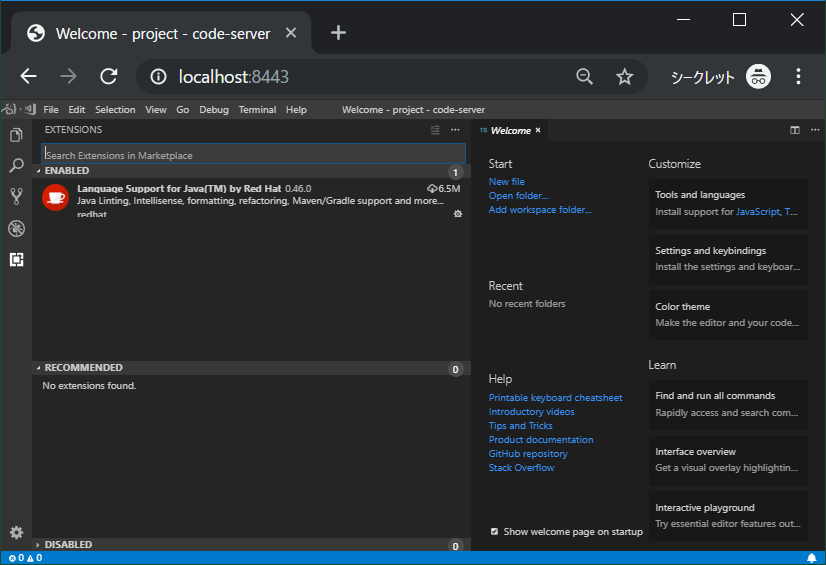826x565 pixels.
Task: Select the Extensions view icon
Action: (x=16, y=259)
